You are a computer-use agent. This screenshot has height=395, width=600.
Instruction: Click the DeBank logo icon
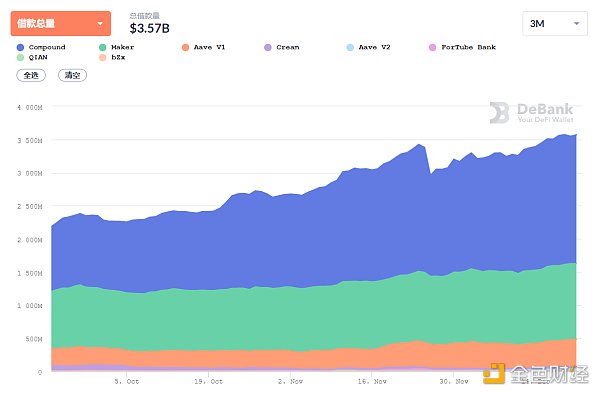pos(500,113)
